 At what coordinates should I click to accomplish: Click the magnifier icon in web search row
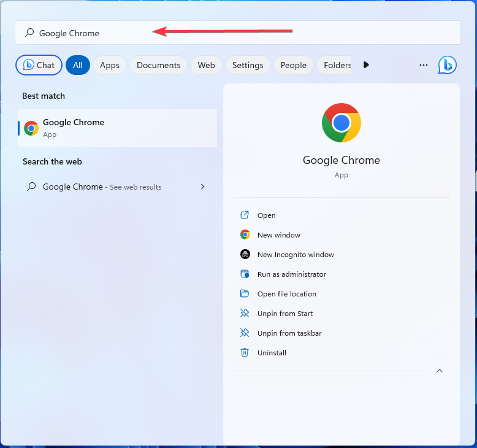tap(31, 187)
